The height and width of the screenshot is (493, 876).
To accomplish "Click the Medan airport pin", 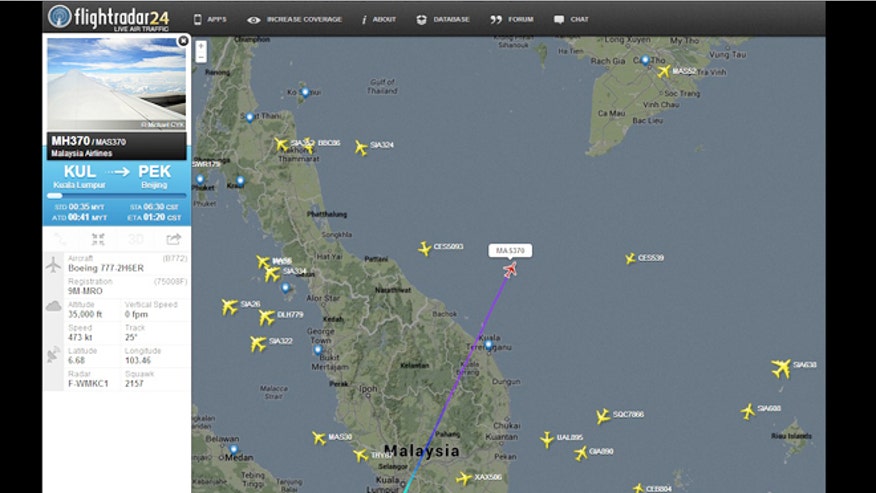I will 234,449.
